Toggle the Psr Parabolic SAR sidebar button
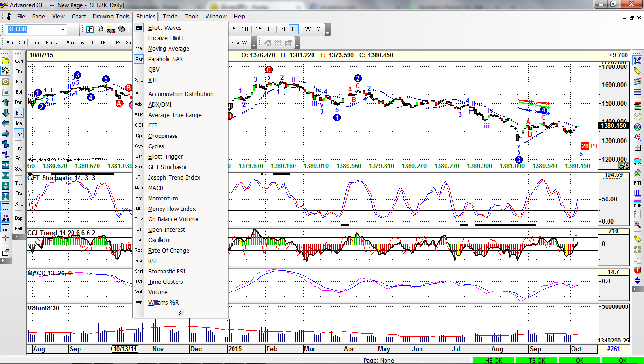The width and height of the screenshot is (644, 364). 18,134
